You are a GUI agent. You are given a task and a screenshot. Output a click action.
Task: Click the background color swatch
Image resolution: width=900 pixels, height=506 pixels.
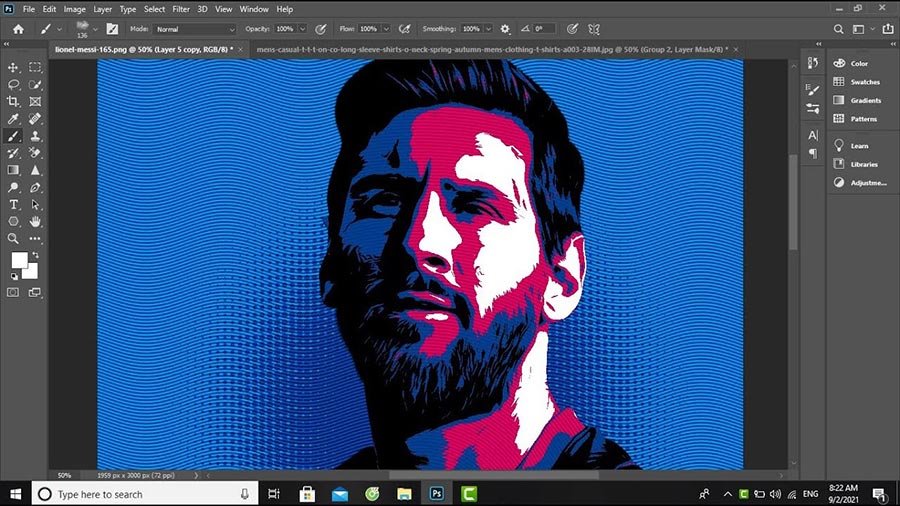tap(32, 273)
